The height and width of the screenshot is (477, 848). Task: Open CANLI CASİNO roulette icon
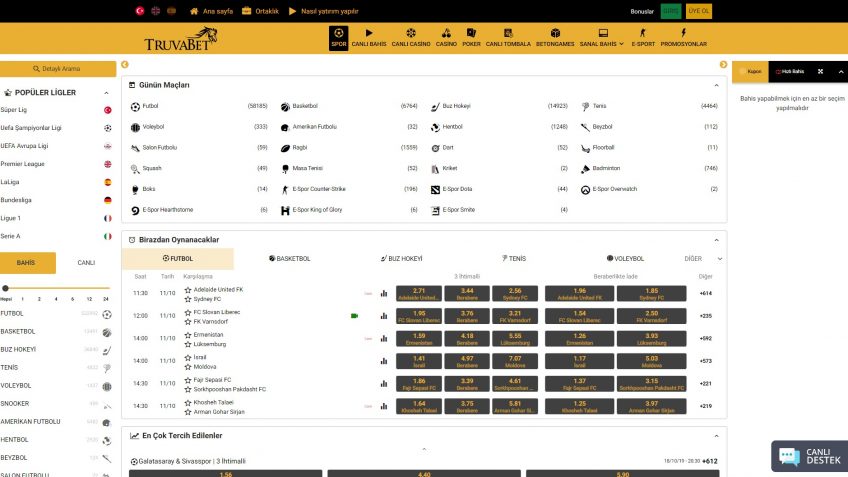pos(411,34)
